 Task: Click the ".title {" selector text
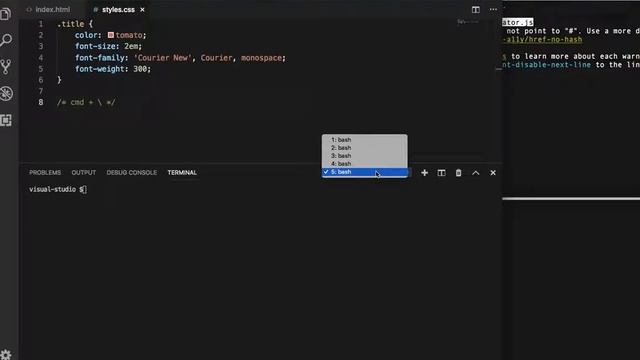click(x=75, y=24)
